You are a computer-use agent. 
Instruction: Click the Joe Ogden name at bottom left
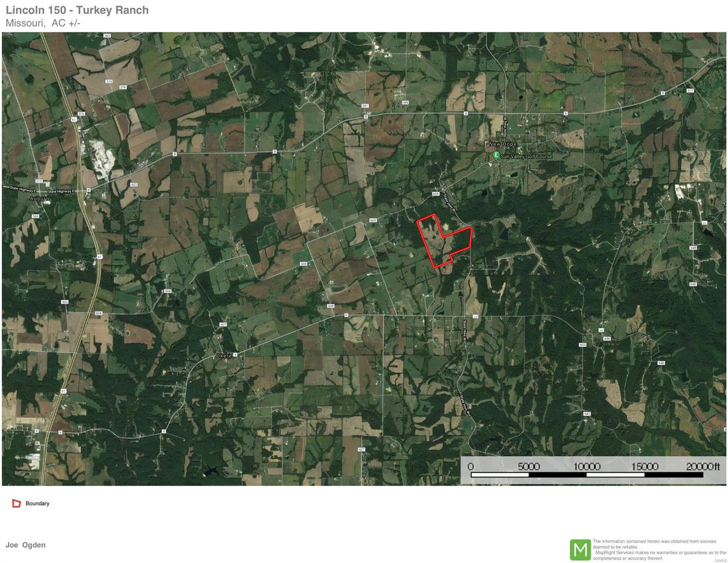point(26,545)
